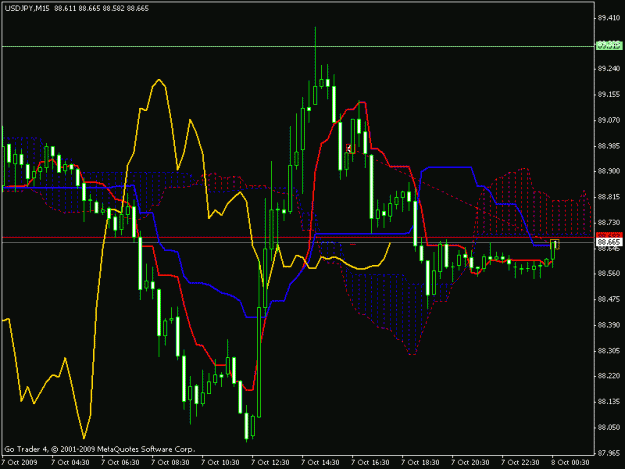Click the 89.155 price scale label

pos(609,94)
